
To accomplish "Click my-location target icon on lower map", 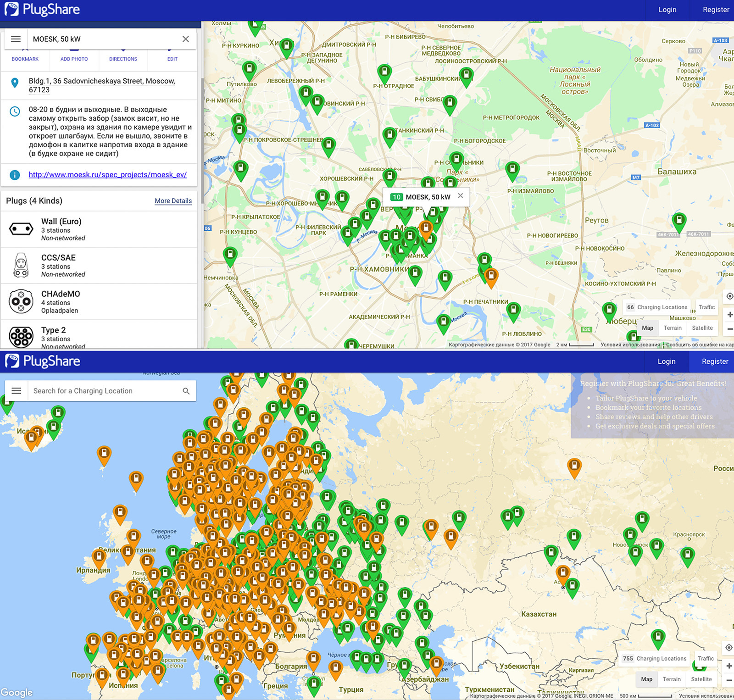I will click(x=728, y=648).
